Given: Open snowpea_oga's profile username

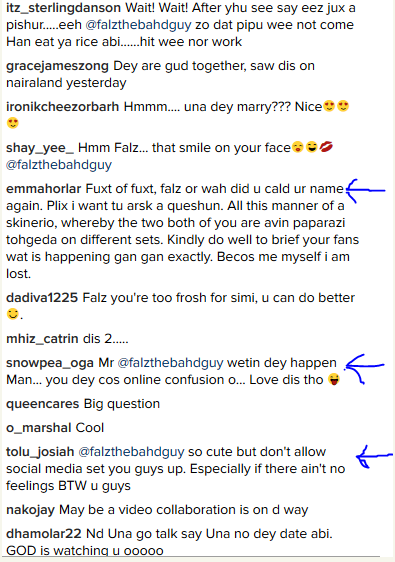Looking at the screenshot, I should click(50, 363).
